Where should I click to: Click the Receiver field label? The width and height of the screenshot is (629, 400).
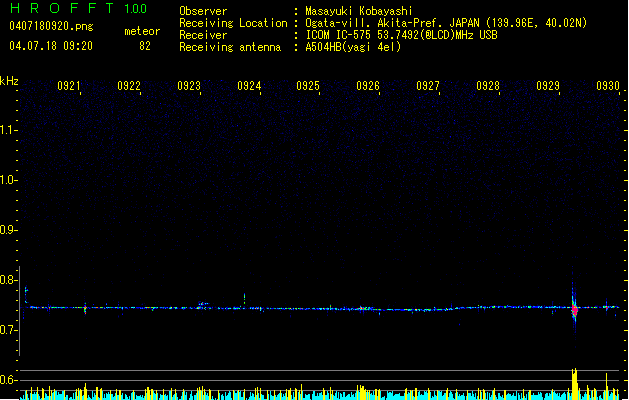[x=203, y=35]
